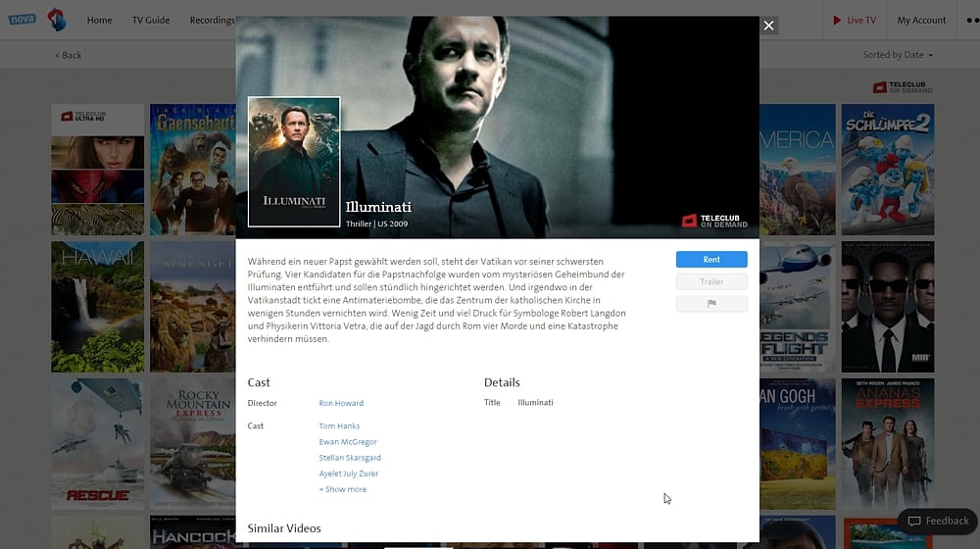Go to Home menu
The height and width of the screenshot is (549, 980).
pyautogui.click(x=99, y=20)
